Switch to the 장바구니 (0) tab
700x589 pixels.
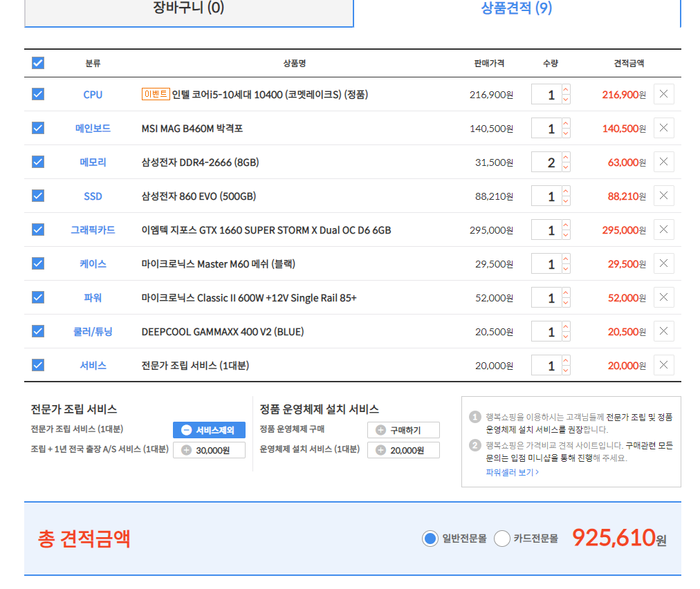coord(189,9)
